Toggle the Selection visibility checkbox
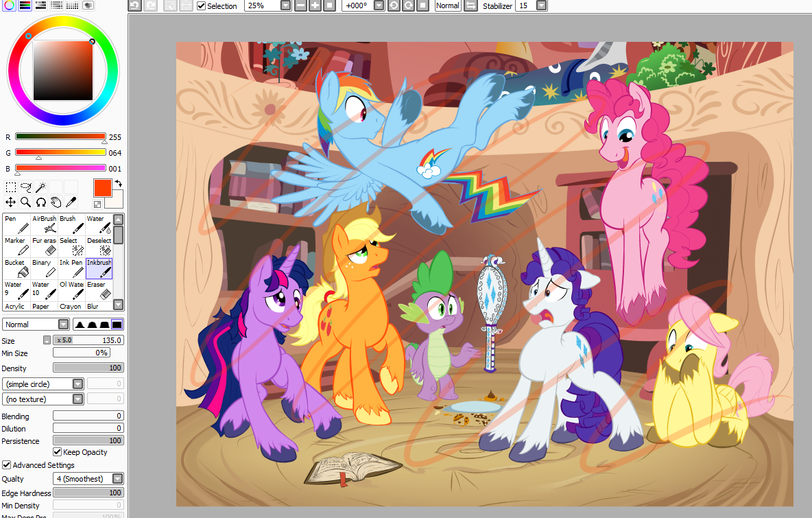Viewport: 812px width, 518px height. [x=202, y=6]
